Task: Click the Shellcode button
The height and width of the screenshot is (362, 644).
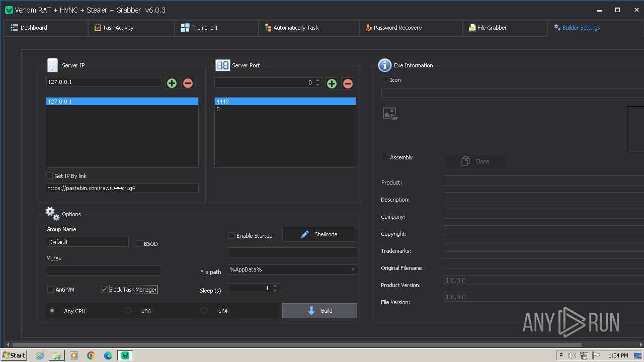Action: (x=319, y=234)
